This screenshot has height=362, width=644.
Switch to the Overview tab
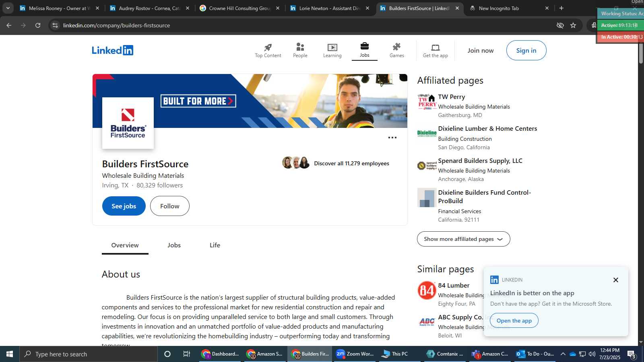[x=125, y=245]
